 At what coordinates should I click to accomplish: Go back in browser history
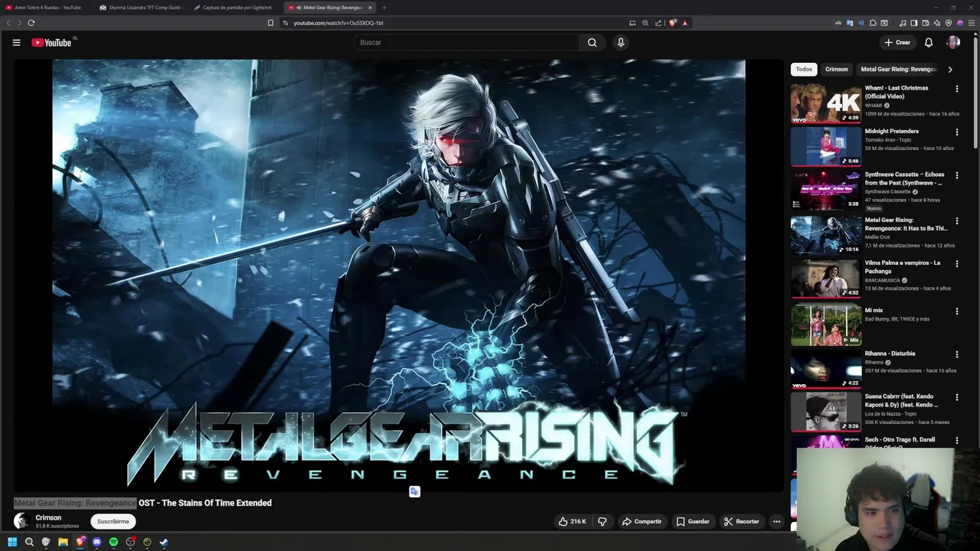8,23
